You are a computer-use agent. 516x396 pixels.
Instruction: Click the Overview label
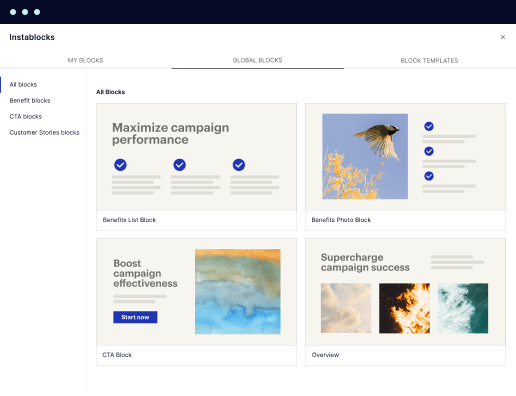(x=325, y=355)
